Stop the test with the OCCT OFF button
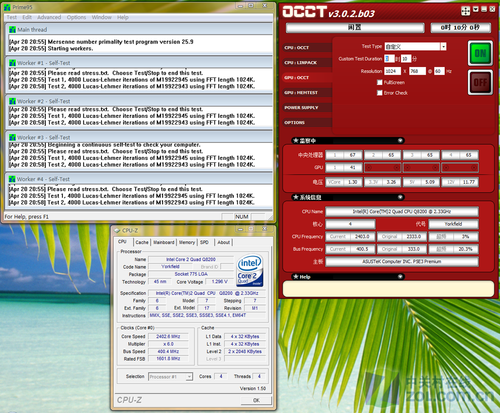Viewport: 500px width, 413px height. pyautogui.click(x=480, y=82)
